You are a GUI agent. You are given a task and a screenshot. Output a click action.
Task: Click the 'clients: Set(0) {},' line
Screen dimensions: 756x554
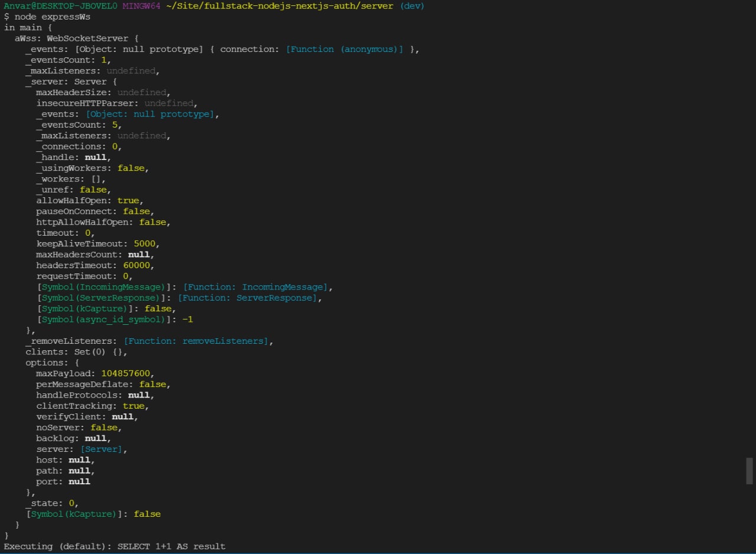(x=77, y=352)
